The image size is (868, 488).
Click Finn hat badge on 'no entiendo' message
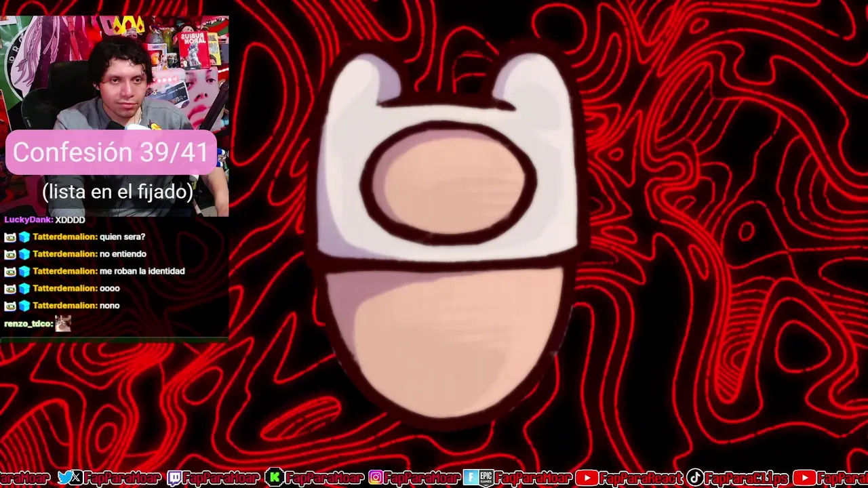[x=10, y=254]
